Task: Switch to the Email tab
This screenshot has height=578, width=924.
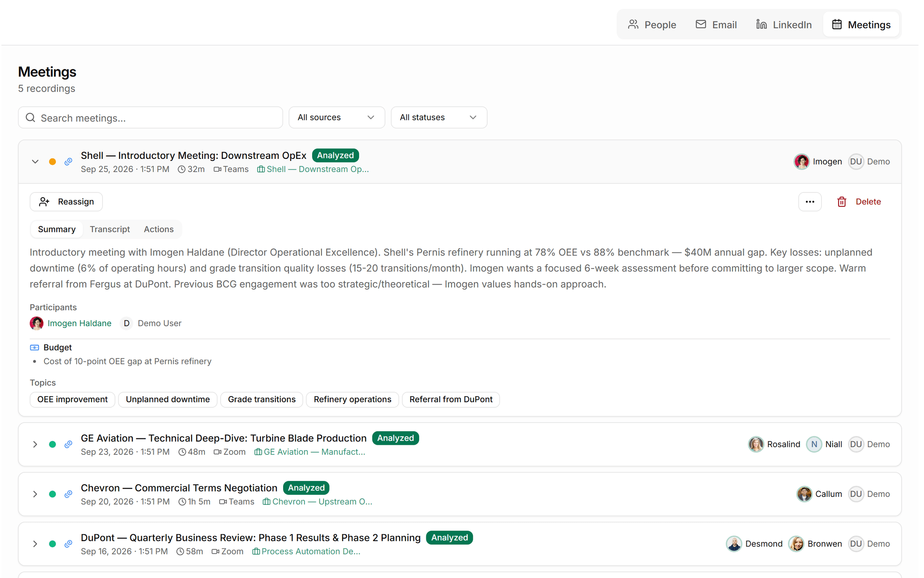Action: pos(716,25)
